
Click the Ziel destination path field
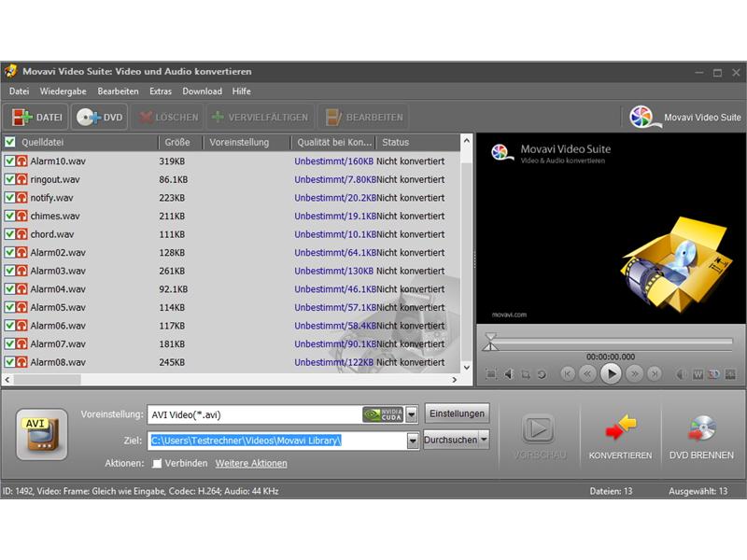(x=277, y=441)
